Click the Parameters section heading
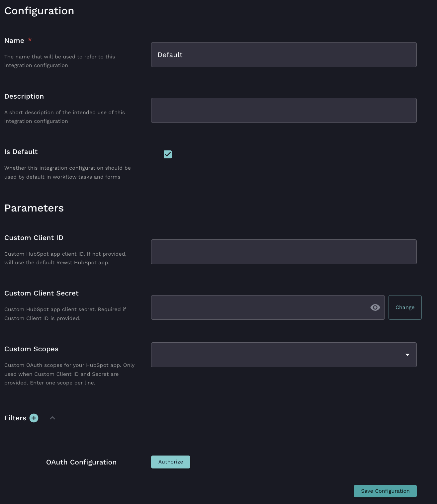Image resolution: width=437 pixels, height=504 pixels. click(x=34, y=208)
